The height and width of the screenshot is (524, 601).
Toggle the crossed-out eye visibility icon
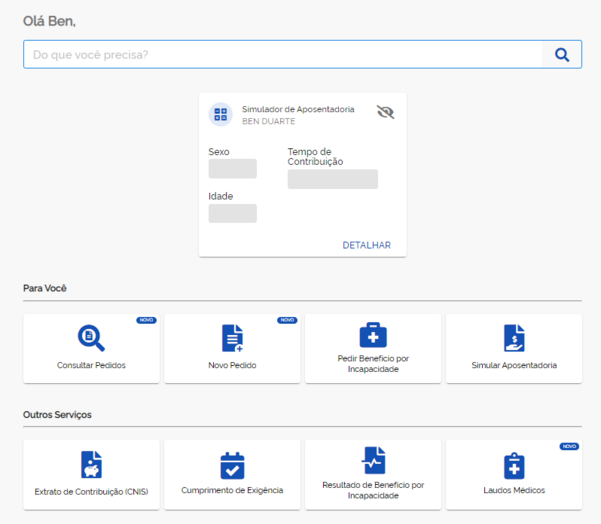[385, 112]
